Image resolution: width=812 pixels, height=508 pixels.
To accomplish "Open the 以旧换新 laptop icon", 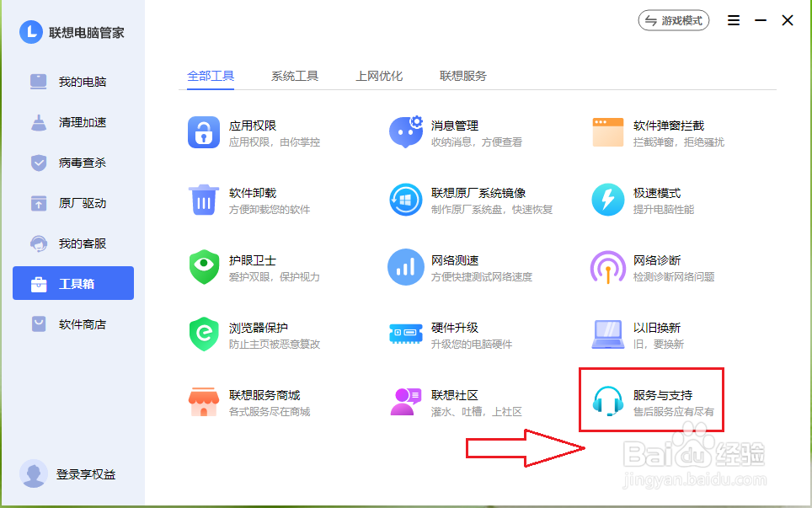I will click(608, 334).
